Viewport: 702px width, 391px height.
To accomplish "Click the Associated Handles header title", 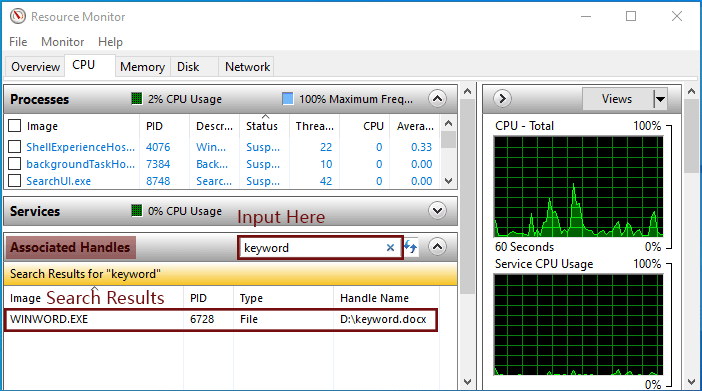I will [x=70, y=247].
